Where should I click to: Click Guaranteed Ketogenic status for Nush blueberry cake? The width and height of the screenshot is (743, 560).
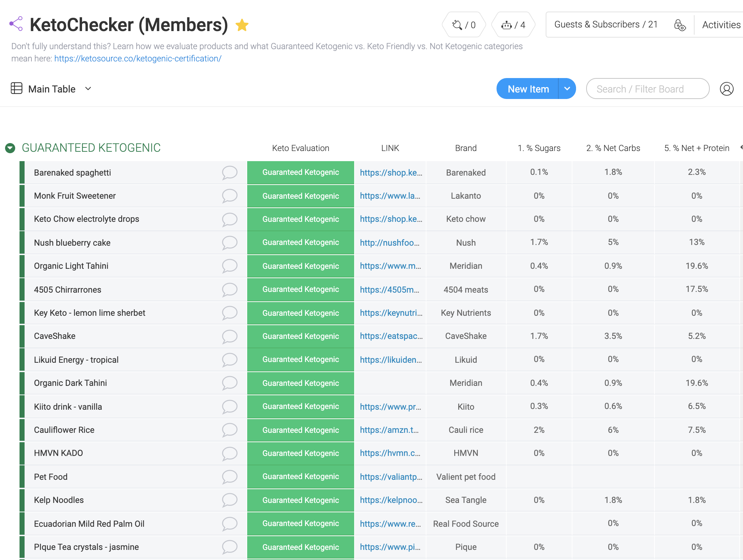300,242
